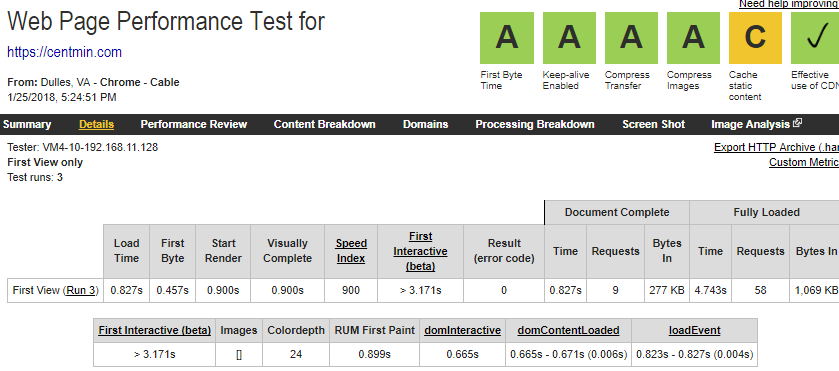This screenshot has height=371, width=839.
Task: Click the RUM First Paint value 0.899s
Action: tap(375, 354)
